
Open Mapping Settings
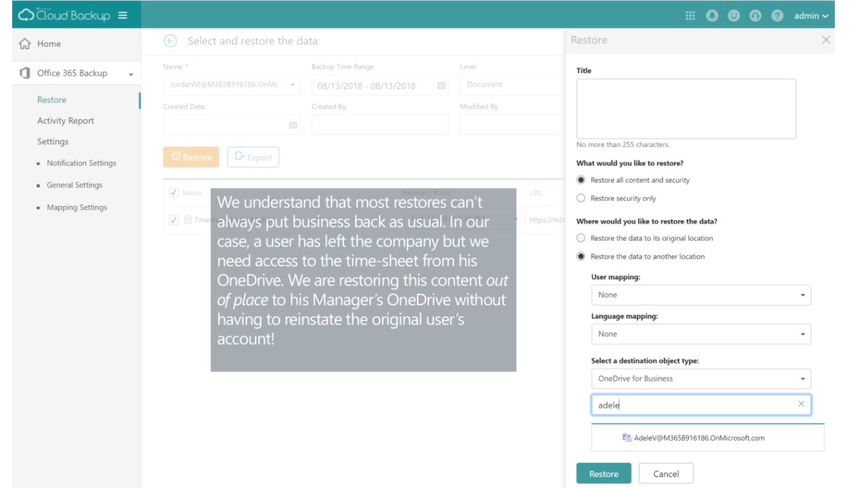coord(77,207)
